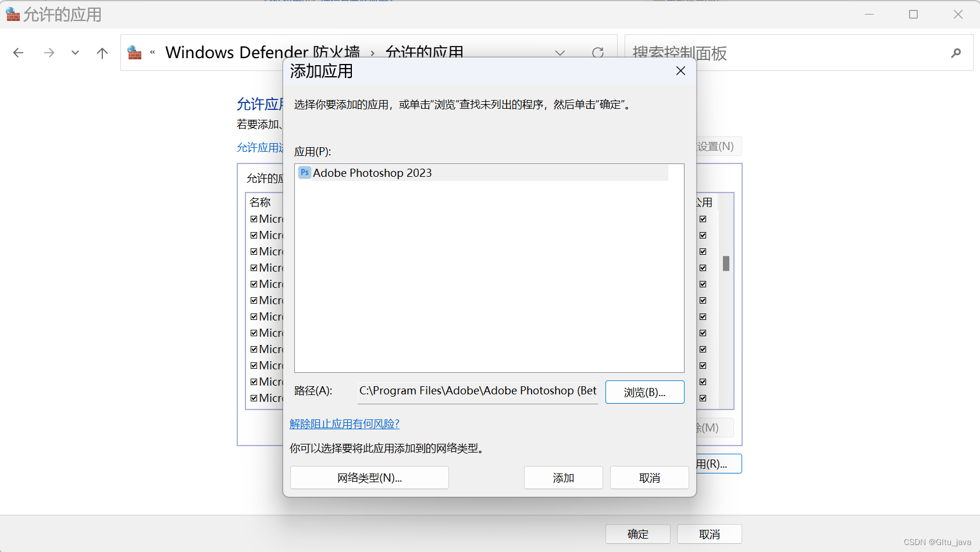Open Windows Defender firewall breadcrumb
The height and width of the screenshot is (552, 980).
point(262,52)
